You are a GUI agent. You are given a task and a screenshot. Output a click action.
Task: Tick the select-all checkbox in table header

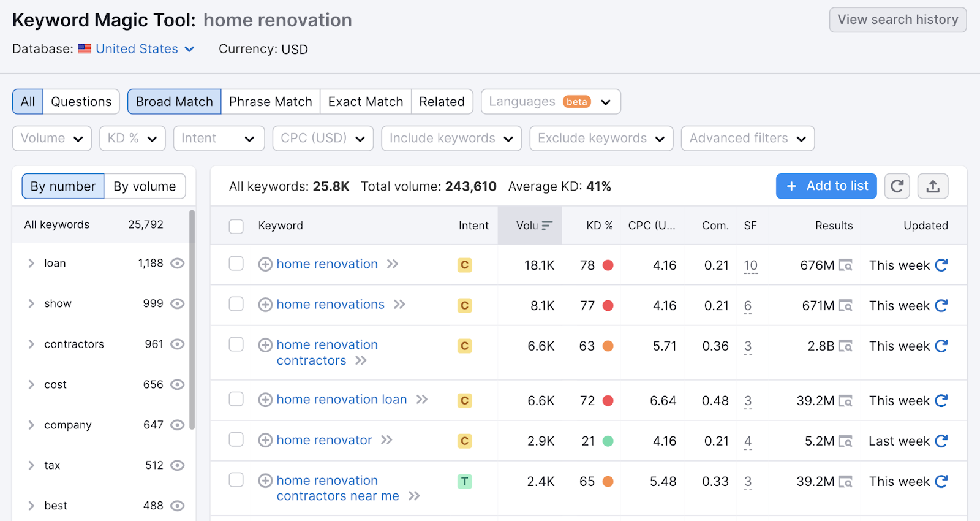coord(236,226)
